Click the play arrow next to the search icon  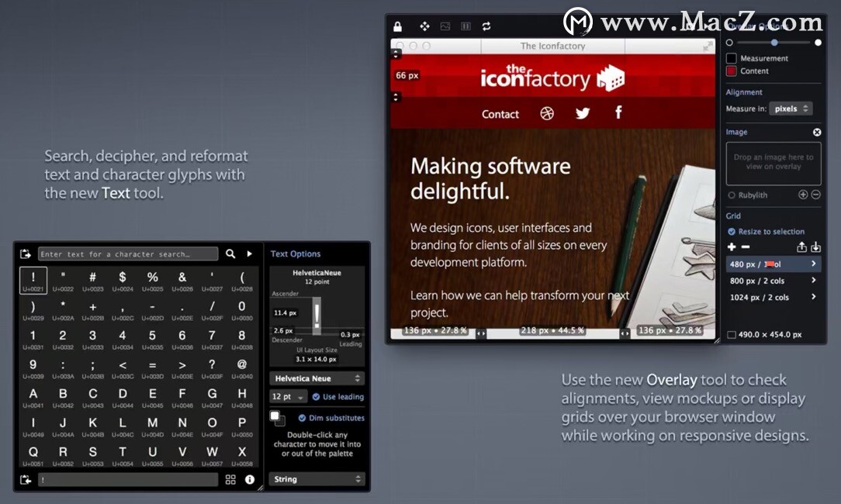click(249, 254)
